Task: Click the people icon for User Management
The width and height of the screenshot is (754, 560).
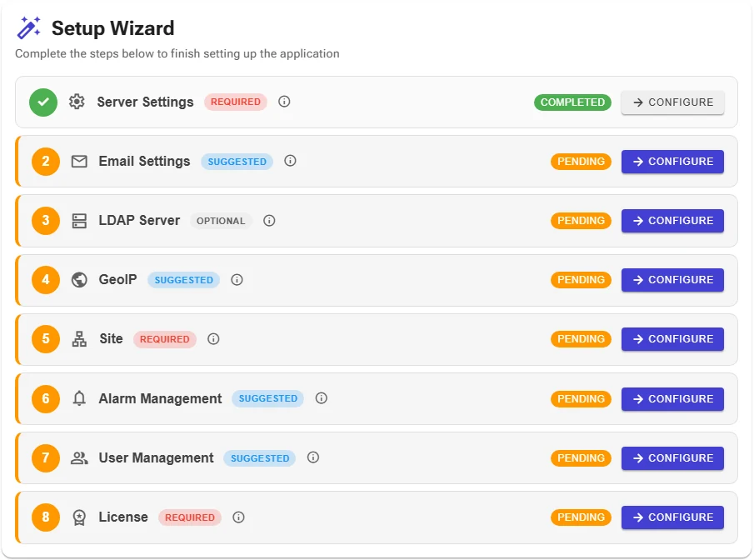Action: pyautogui.click(x=79, y=458)
